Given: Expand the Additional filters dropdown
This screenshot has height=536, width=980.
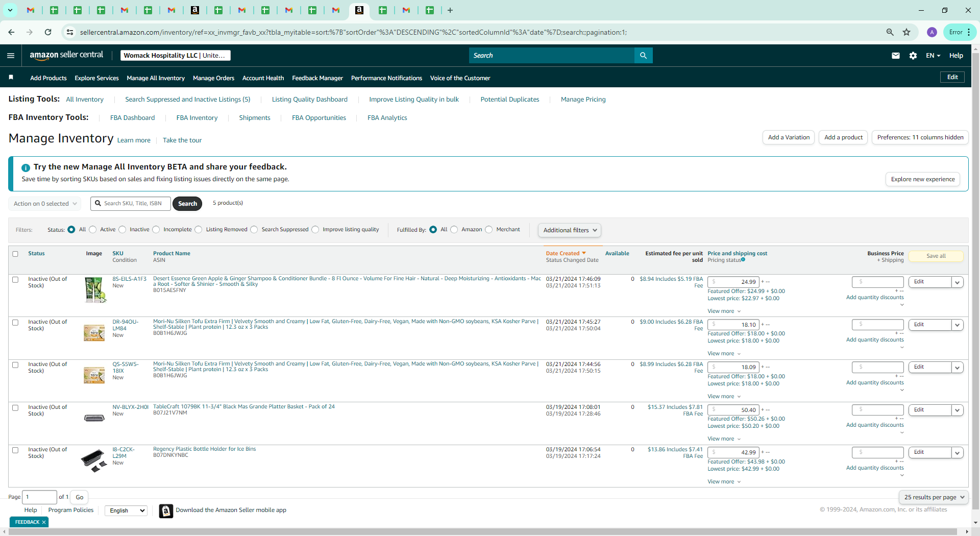Looking at the screenshot, I should coord(569,230).
